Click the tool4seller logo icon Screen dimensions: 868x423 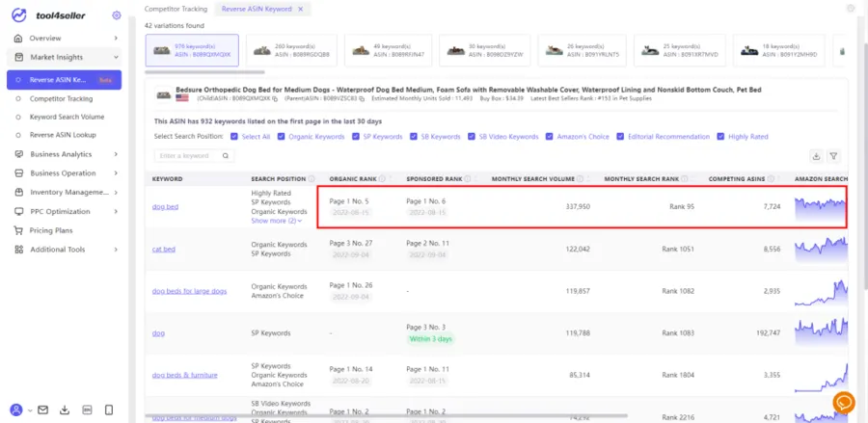(19, 15)
